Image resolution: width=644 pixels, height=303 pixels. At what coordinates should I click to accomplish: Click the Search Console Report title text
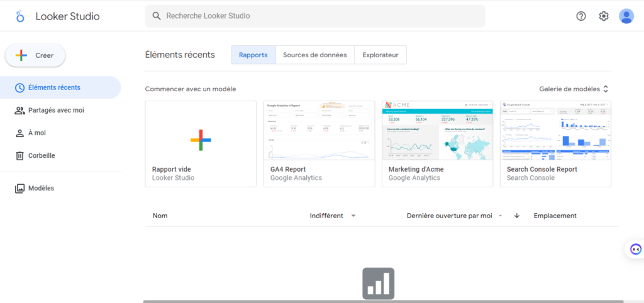click(541, 169)
